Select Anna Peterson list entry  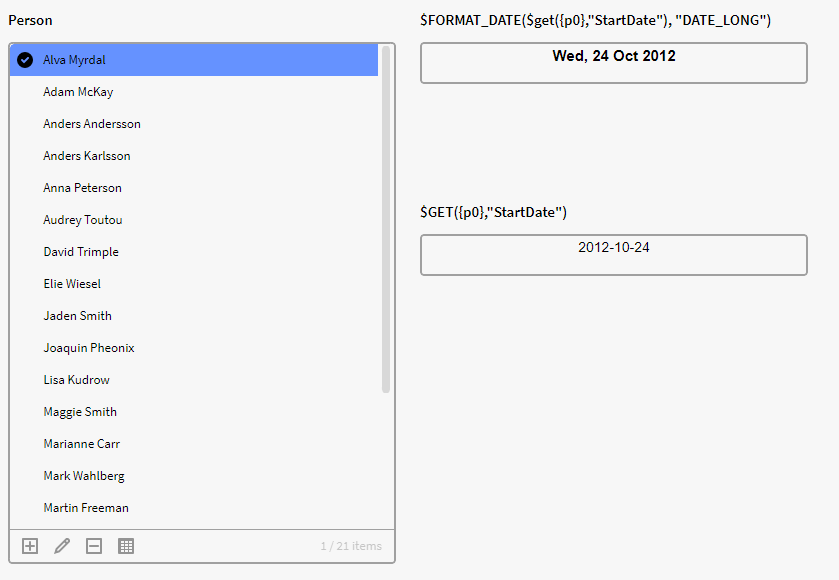click(82, 188)
